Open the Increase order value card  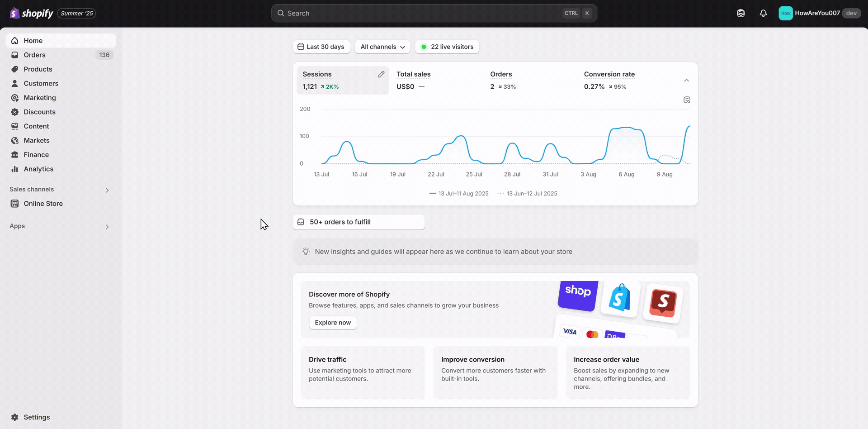(628, 373)
